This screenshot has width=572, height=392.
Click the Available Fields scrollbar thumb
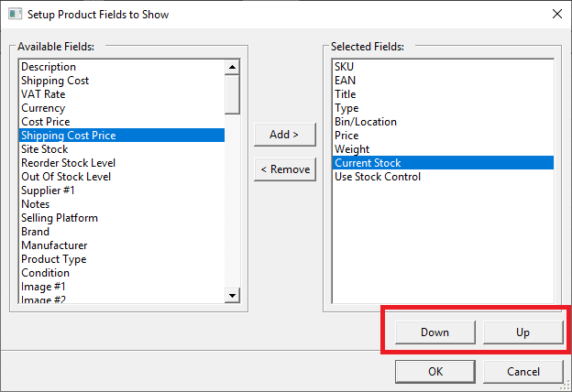point(232,94)
